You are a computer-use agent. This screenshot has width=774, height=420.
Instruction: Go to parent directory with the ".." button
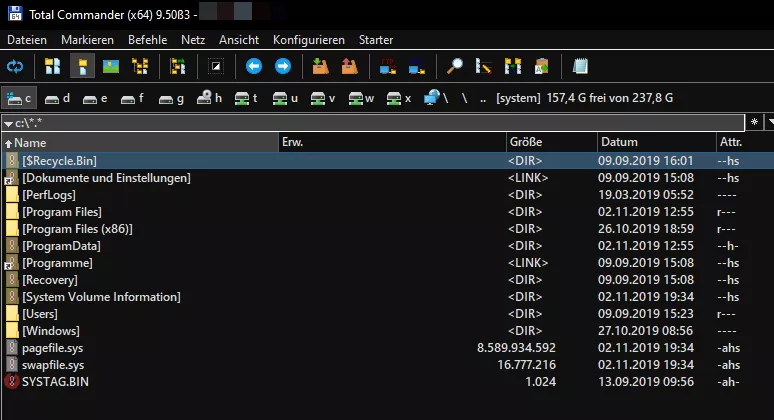483,98
